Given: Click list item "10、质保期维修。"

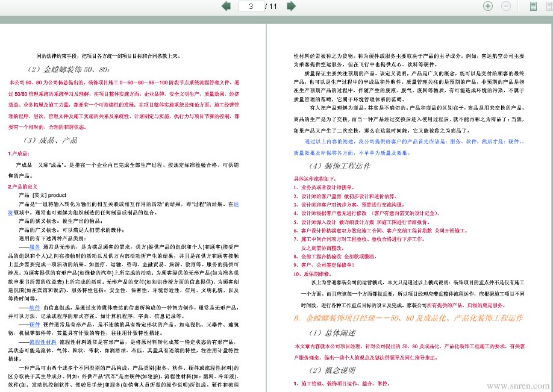Looking at the screenshot, I should 313,274.
